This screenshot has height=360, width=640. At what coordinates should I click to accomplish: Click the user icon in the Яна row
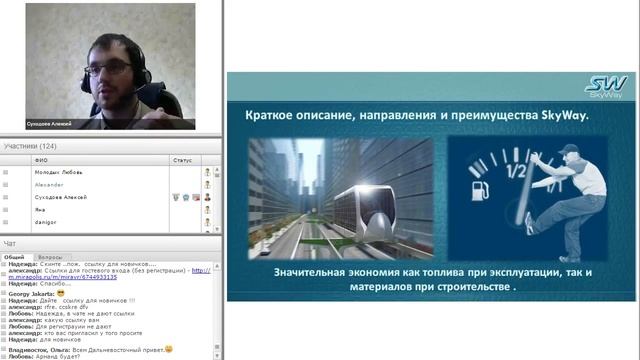(x=207, y=210)
